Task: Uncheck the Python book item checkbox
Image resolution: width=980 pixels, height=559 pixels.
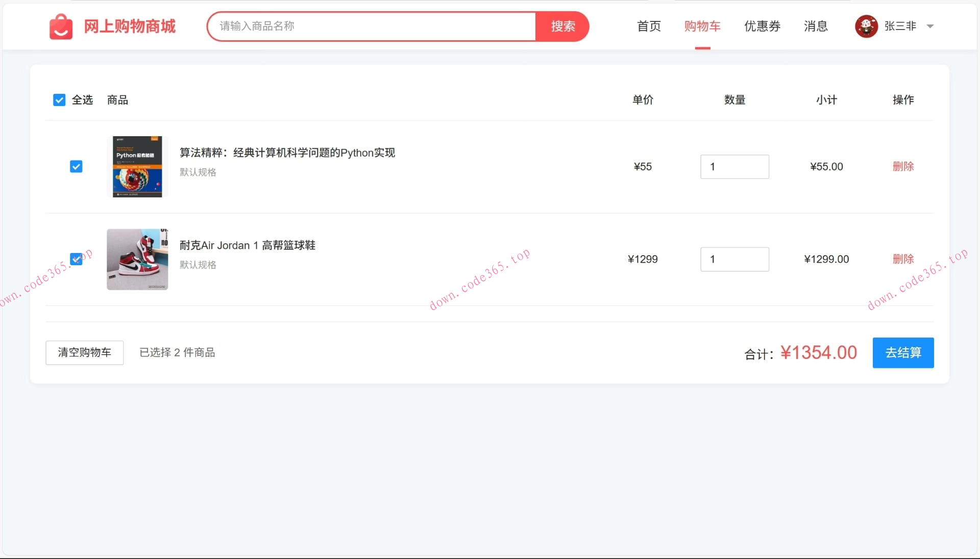Action: click(76, 166)
